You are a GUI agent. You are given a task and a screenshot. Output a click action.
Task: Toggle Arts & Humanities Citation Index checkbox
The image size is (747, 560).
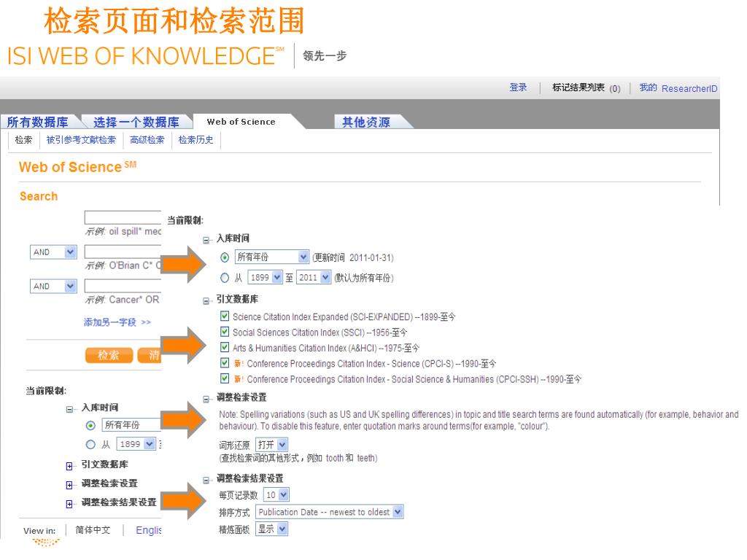point(225,348)
